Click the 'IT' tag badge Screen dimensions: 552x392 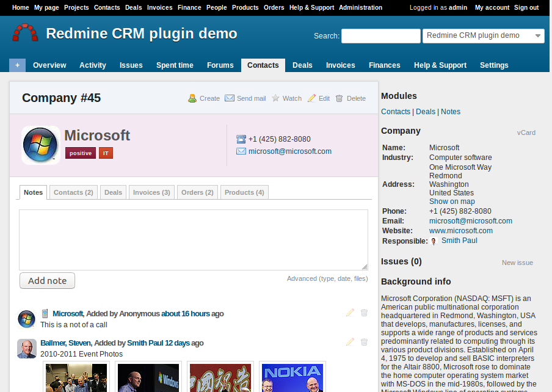click(x=105, y=153)
